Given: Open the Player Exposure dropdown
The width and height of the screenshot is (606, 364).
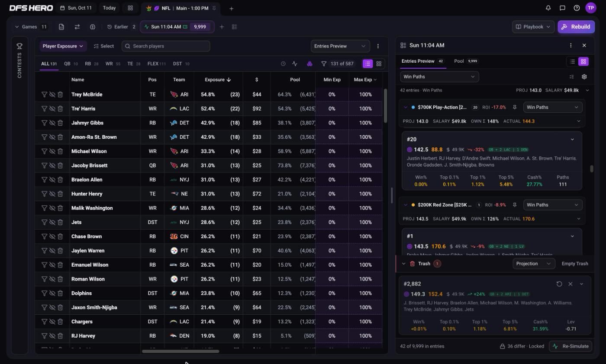Looking at the screenshot, I should [x=63, y=46].
